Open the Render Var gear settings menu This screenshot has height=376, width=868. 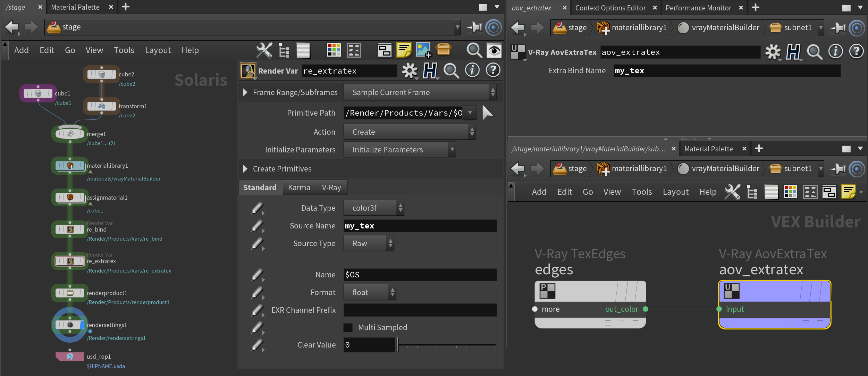pos(410,71)
